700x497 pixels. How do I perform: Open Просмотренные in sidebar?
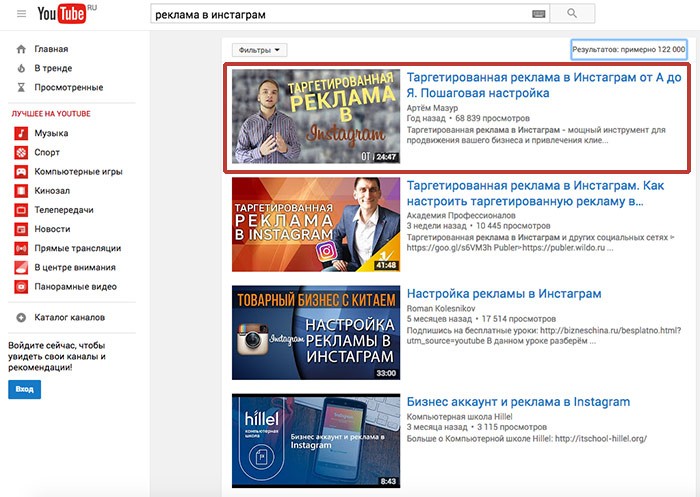coord(69,88)
